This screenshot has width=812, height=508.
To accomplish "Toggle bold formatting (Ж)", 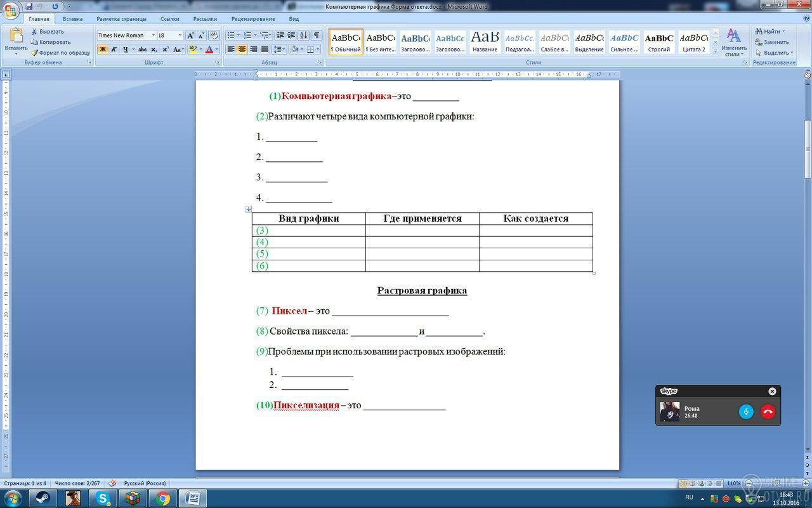I will 102,49.
